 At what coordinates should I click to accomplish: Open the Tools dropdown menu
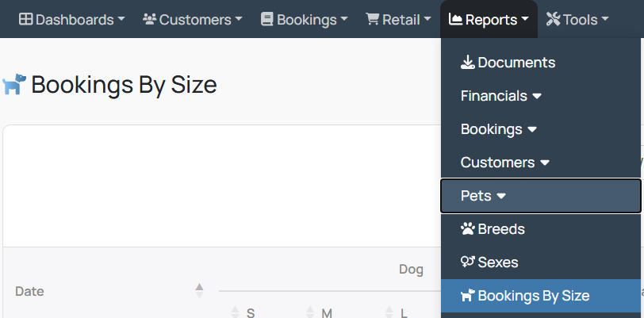click(x=577, y=19)
